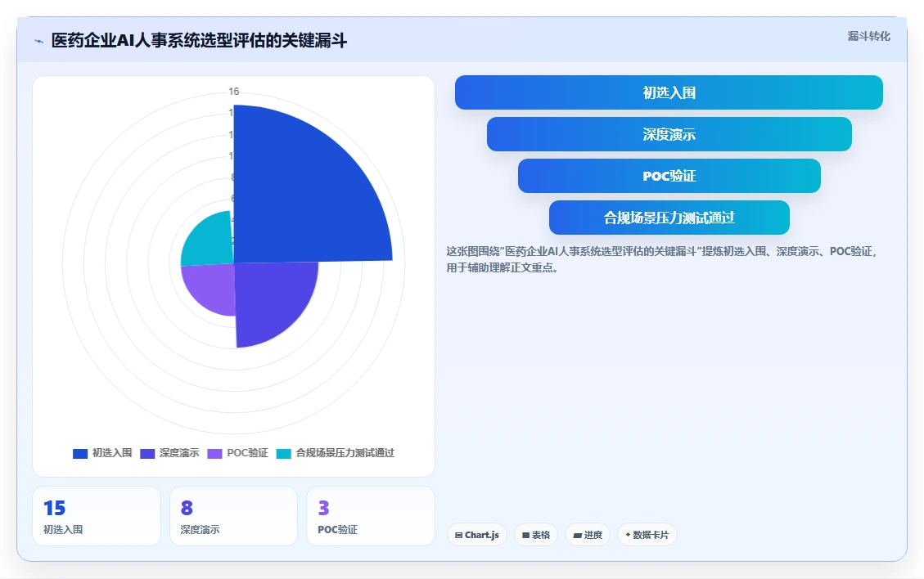The height and width of the screenshot is (579, 924).
Task: Click the lightning icon beside the title
Action: [39, 41]
